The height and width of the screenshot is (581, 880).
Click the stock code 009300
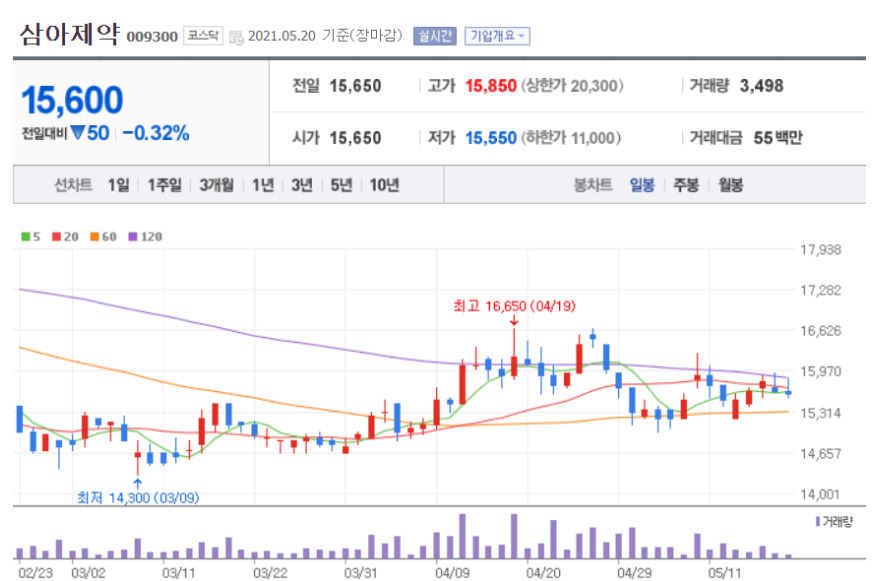[152, 37]
